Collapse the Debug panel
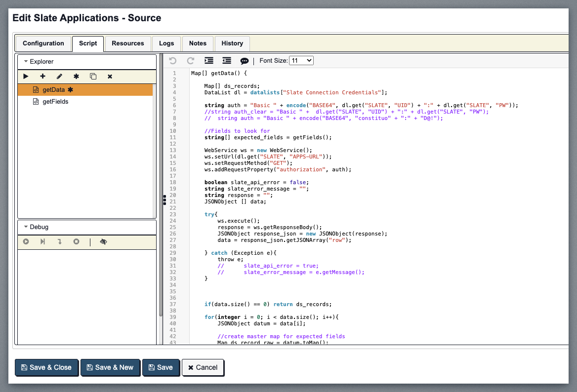This screenshot has height=392, width=577. [x=26, y=227]
